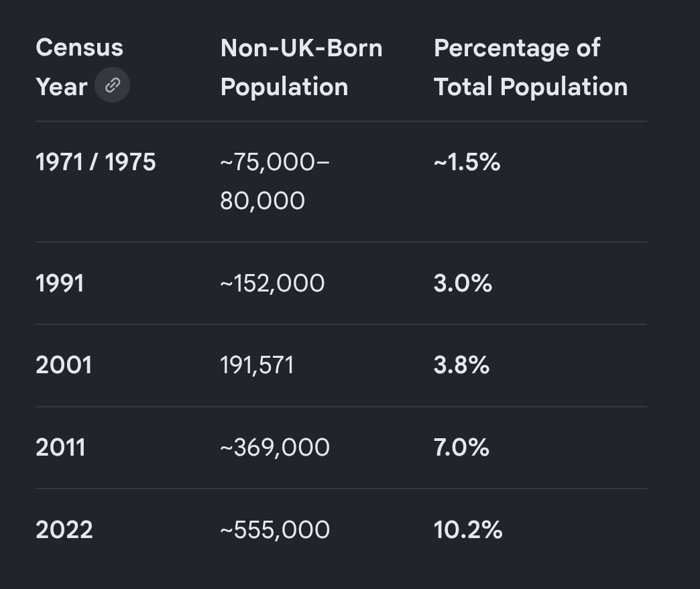The width and height of the screenshot is (700, 589).
Task: Click the link icon beside Census Year
Action: tap(113, 85)
